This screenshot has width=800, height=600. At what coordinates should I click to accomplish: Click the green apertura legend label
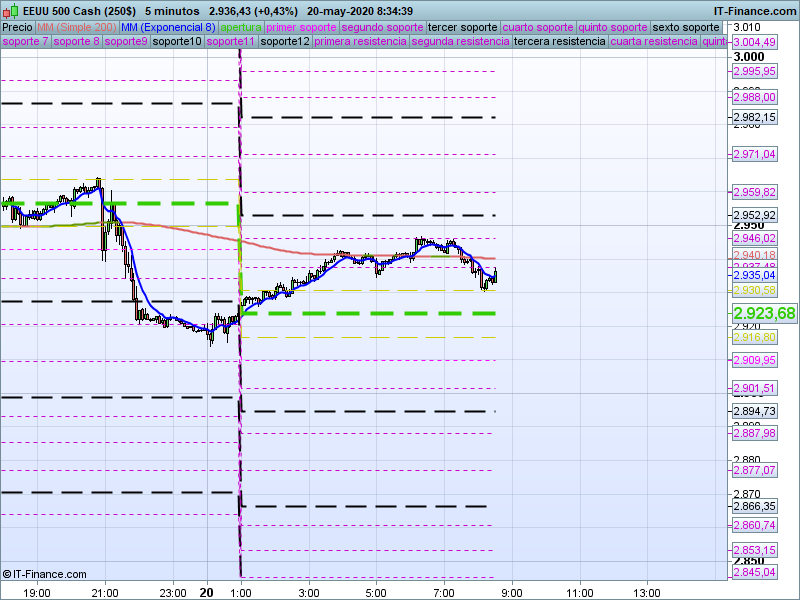click(x=241, y=27)
